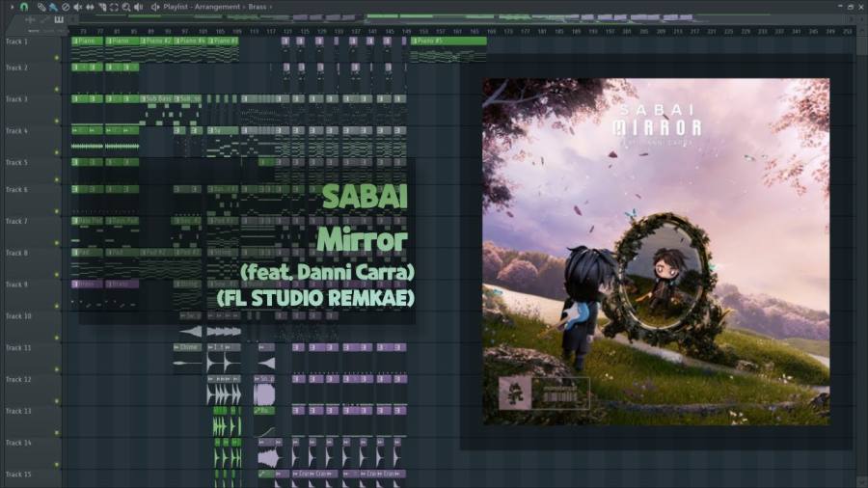Select the Track 15 header

[31, 478]
